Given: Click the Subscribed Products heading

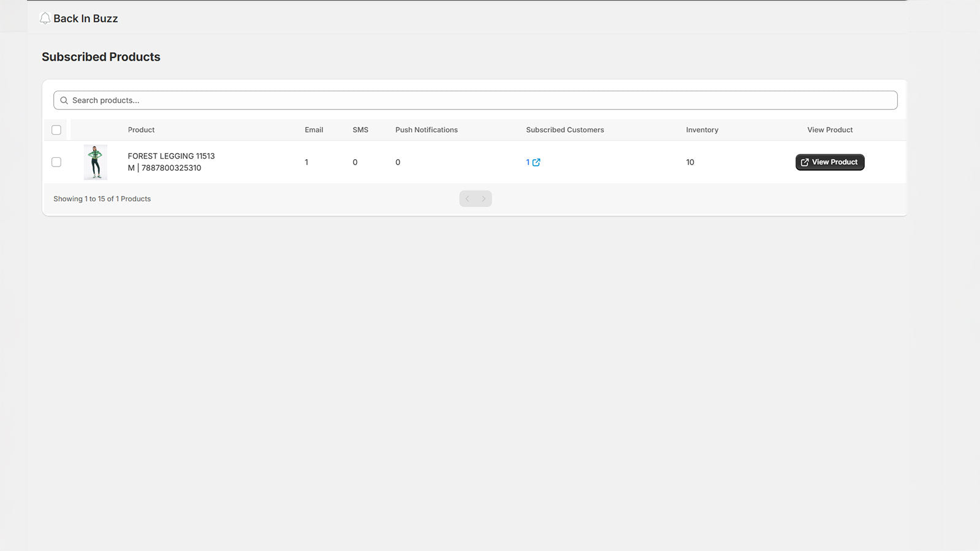Looking at the screenshot, I should pos(101,57).
